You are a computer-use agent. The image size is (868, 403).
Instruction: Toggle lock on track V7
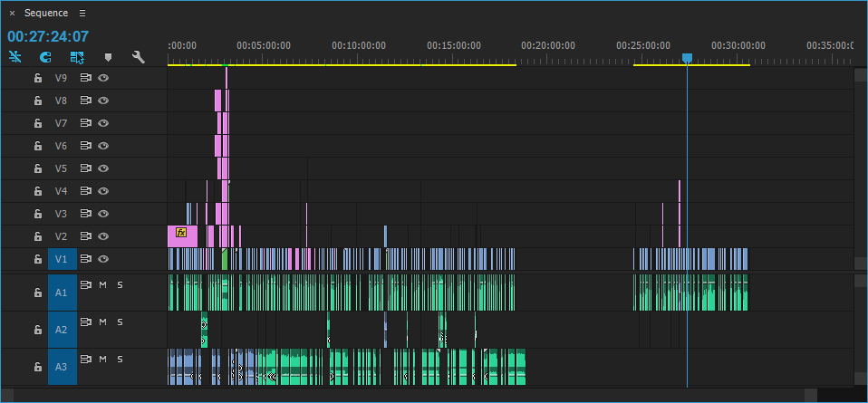point(38,123)
